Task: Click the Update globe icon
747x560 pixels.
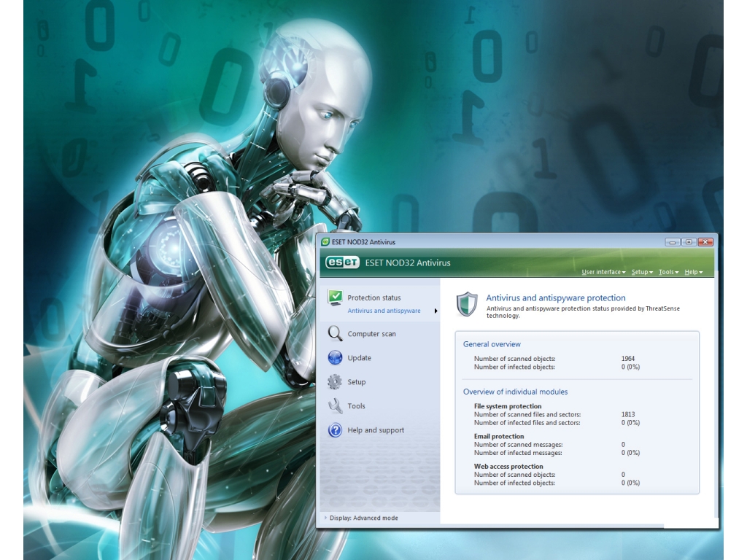Action: click(x=336, y=357)
